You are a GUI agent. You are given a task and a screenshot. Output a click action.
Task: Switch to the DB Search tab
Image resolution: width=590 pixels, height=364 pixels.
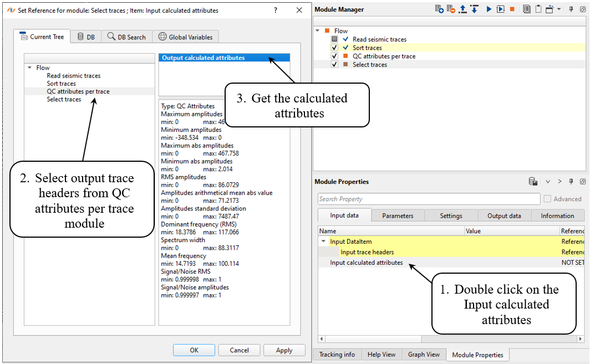126,37
